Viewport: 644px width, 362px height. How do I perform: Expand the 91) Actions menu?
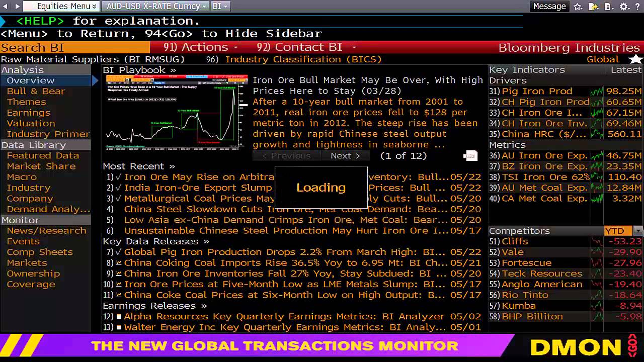(x=200, y=47)
